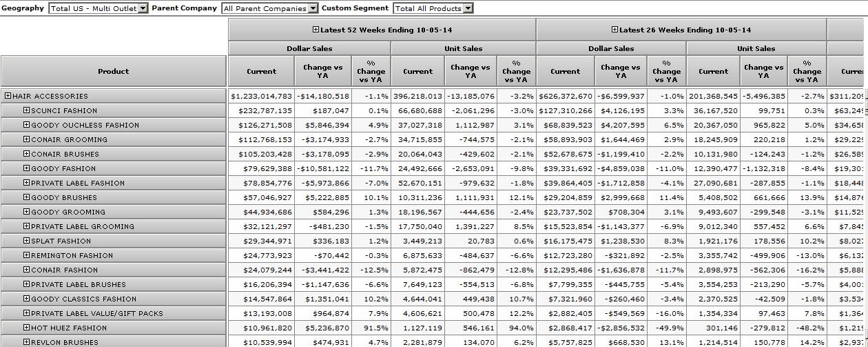The height and width of the screenshot is (347, 868).
Task: Click the Product column header
Action: click(x=114, y=71)
